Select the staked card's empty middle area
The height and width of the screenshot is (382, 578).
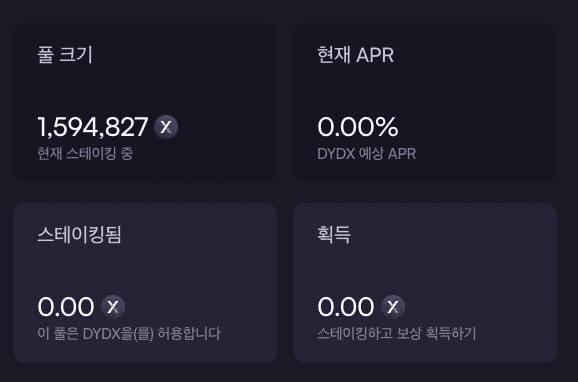click(145, 271)
